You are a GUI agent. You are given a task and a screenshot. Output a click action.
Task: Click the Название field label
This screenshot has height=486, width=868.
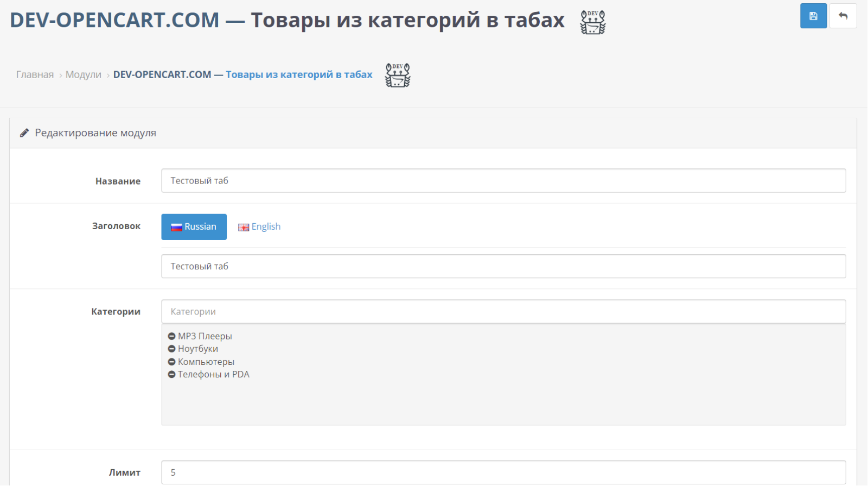[x=118, y=181]
